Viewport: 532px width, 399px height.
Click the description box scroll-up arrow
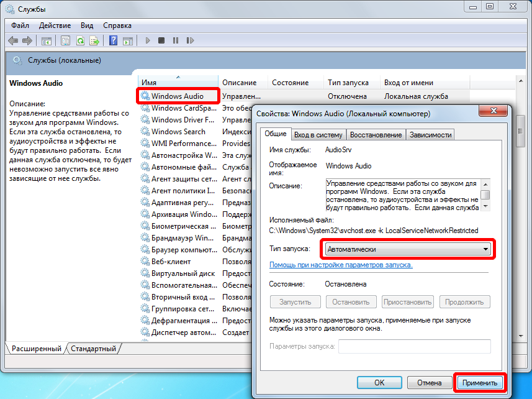coord(486,184)
